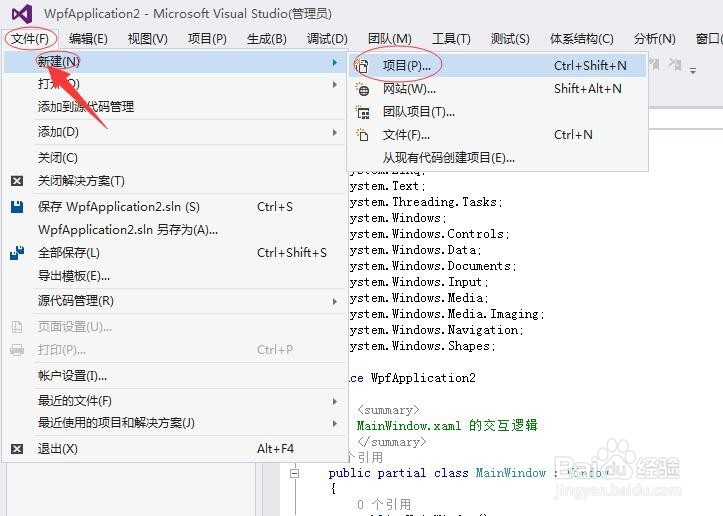
Task: Open the 调试(D) menu
Action: (327, 39)
